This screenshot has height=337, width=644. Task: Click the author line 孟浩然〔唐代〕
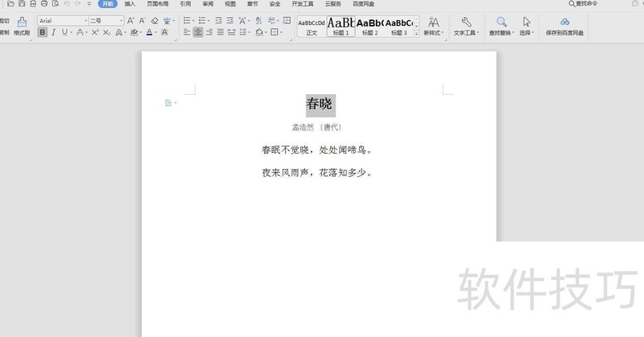[316, 127]
